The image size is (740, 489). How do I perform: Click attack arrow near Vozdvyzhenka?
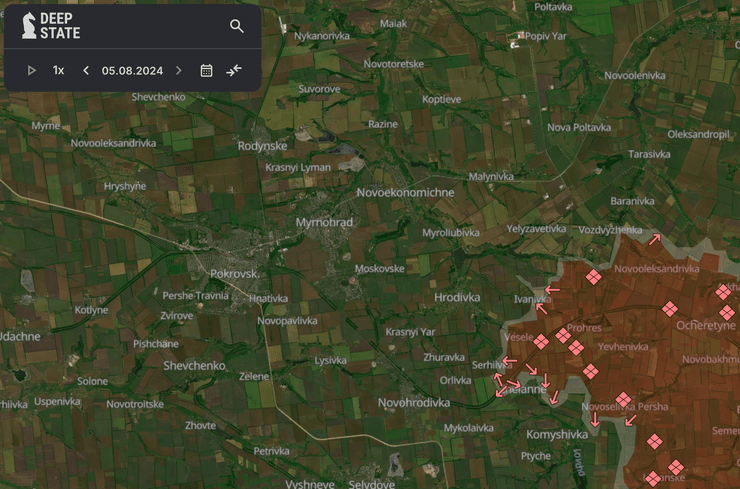point(654,238)
